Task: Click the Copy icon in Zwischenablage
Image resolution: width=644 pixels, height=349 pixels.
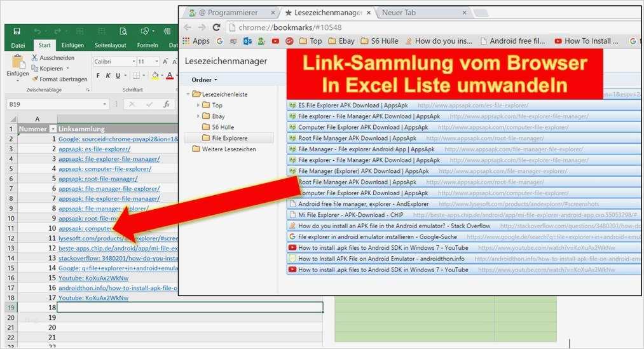Action: point(34,68)
